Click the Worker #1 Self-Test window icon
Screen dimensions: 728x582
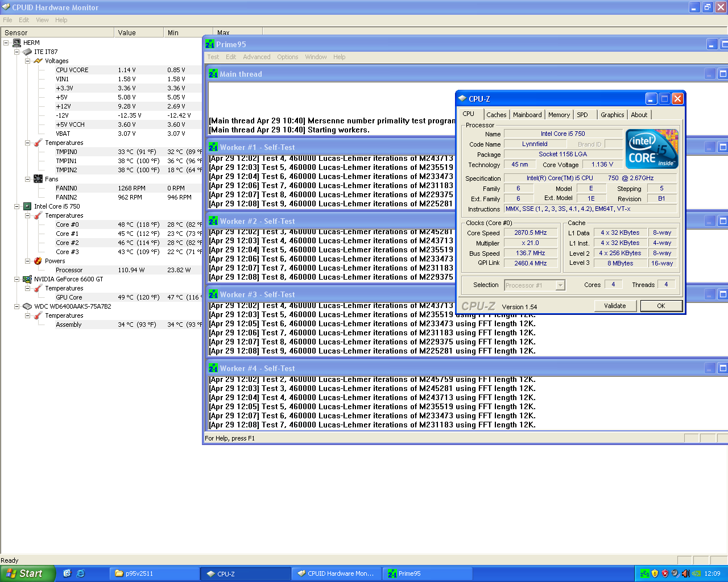(x=213, y=147)
